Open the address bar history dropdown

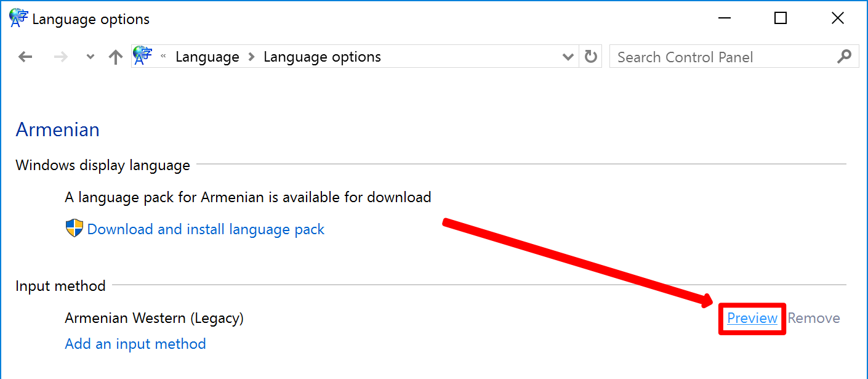coord(568,57)
